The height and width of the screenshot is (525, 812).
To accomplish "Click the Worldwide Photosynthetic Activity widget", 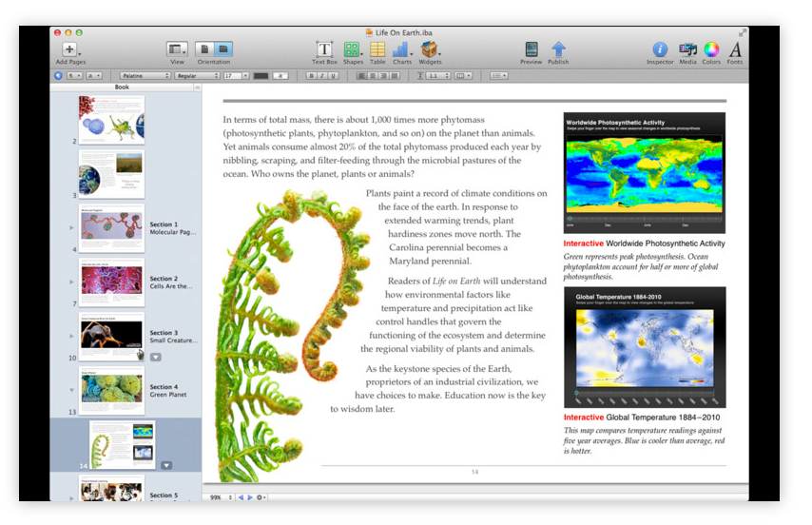I will tap(645, 173).
